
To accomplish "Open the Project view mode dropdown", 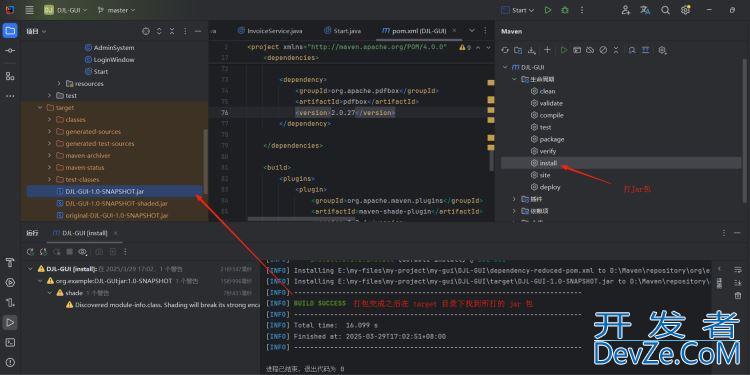I will (36, 32).
